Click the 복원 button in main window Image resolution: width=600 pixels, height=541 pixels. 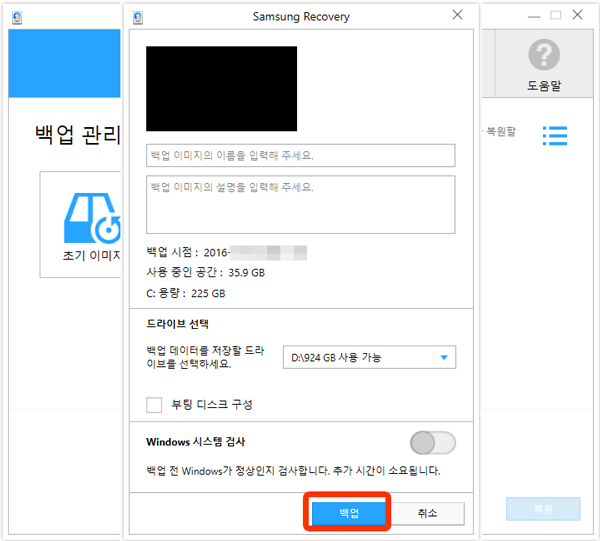(543, 509)
